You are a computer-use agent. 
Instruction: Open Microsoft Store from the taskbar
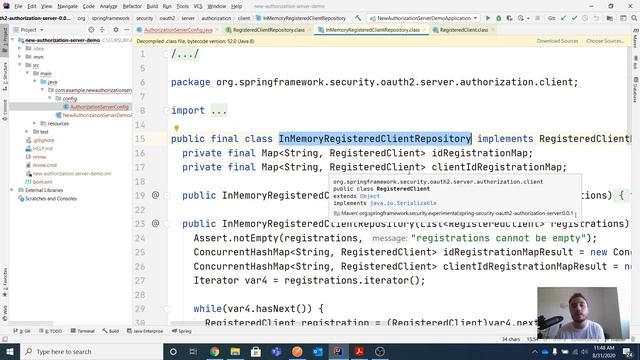256,351
